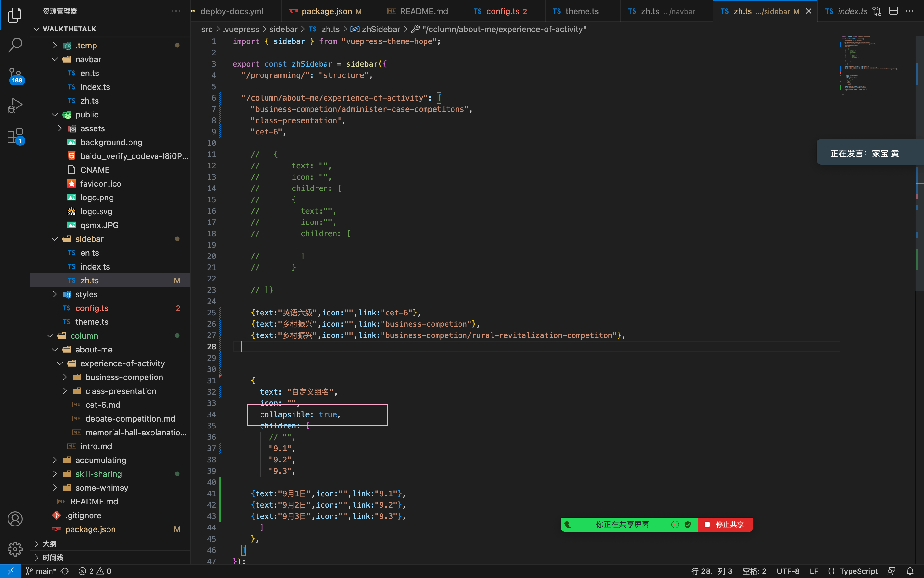Open the errors and warnings indicator

[95, 571]
